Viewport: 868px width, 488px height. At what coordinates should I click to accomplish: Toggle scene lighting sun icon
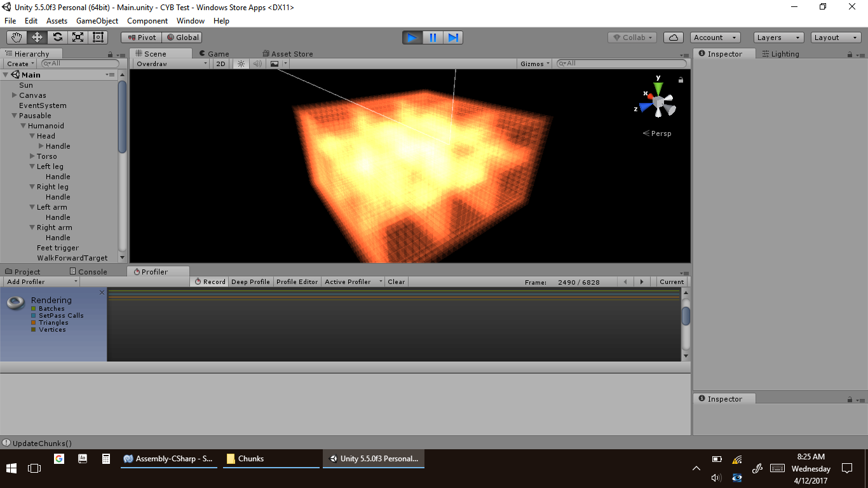241,64
